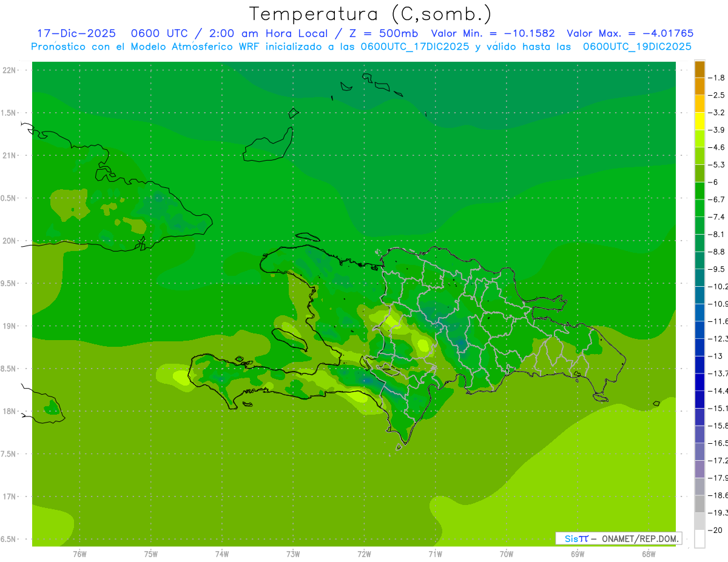Click the '17N' latitude label
The image size is (728, 562).
10,497
